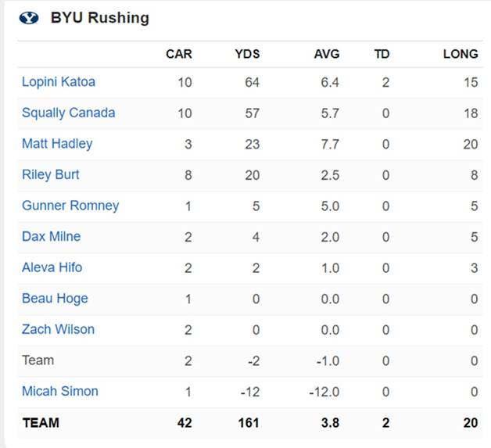The height and width of the screenshot is (448, 491).
Task: Click the team total yards value 161
Action: point(248,423)
